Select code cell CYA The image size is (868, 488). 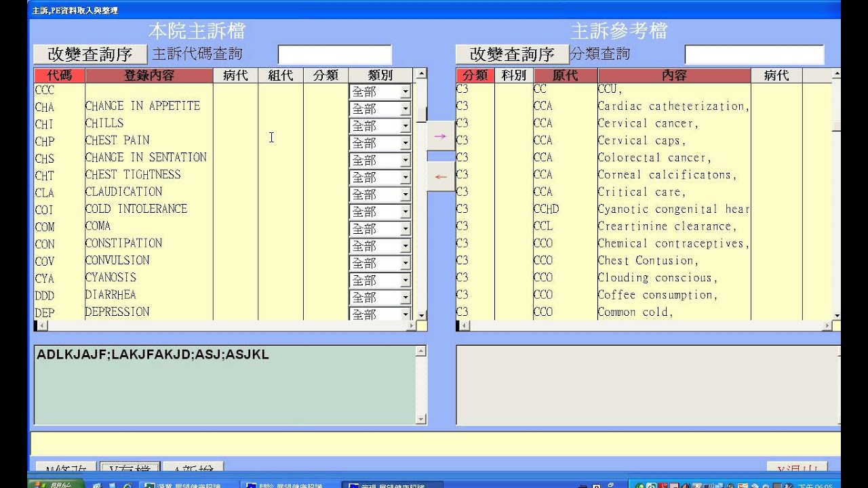tap(45, 278)
